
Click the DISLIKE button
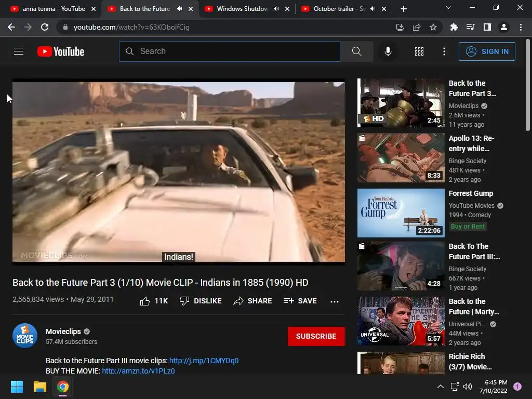point(201,301)
